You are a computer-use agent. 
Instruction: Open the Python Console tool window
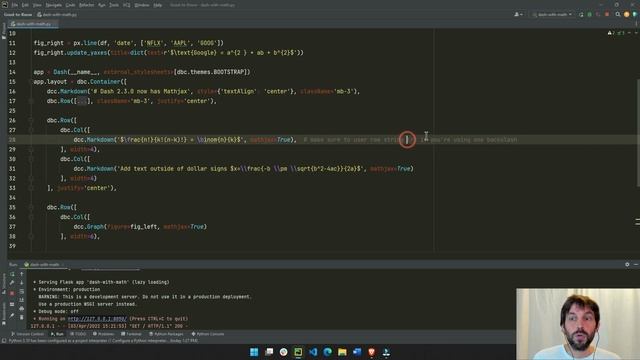[208, 334]
